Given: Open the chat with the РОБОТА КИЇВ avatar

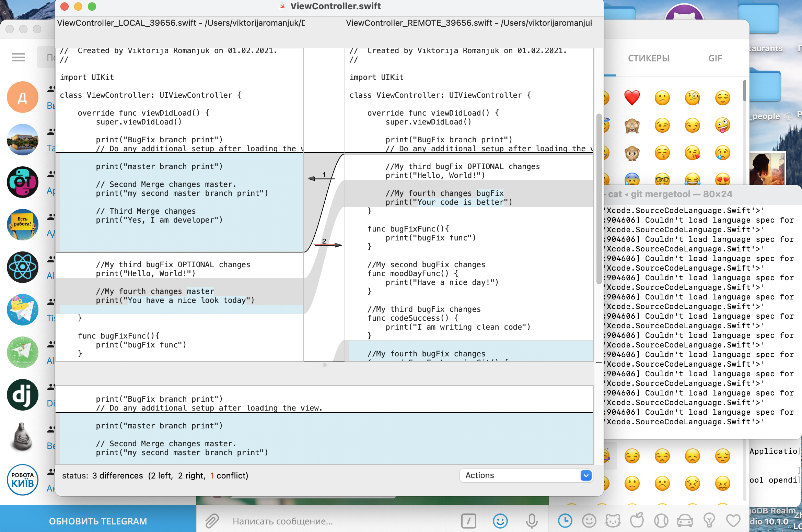Looking at the screenshot, I should [x=22, y=480].
